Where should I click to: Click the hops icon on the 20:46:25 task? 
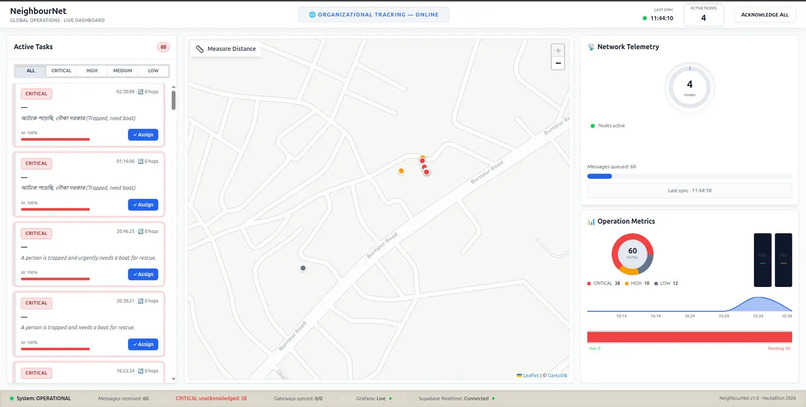pyautogui.click(x=140, y=231)
